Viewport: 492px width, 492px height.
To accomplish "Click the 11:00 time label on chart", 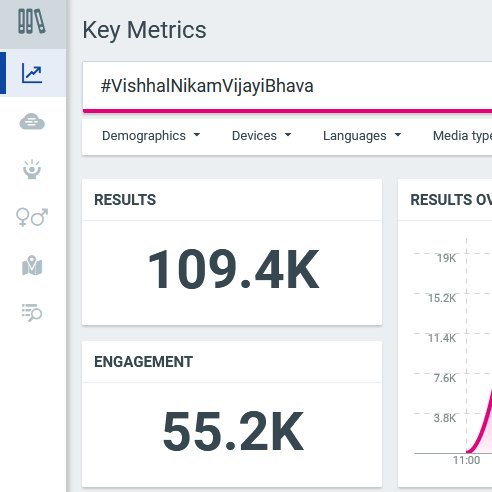I will point(466,460).
